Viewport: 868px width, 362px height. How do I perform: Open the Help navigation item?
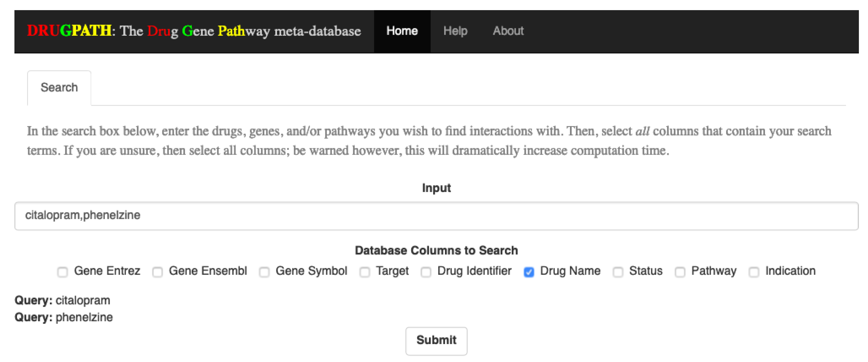[455, 31]
